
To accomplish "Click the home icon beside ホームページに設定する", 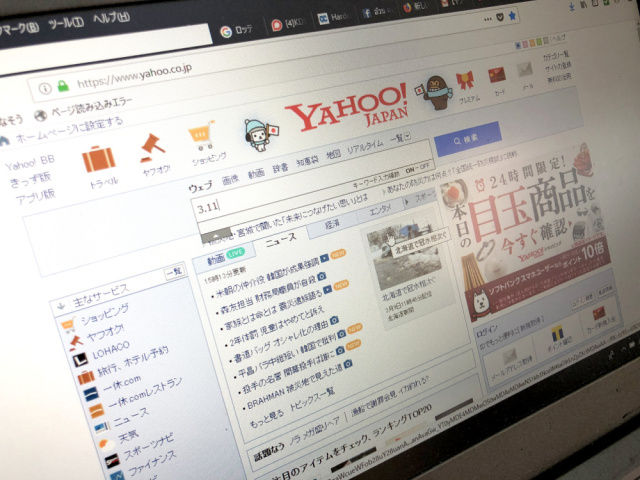I will click(x=4, y=142).
